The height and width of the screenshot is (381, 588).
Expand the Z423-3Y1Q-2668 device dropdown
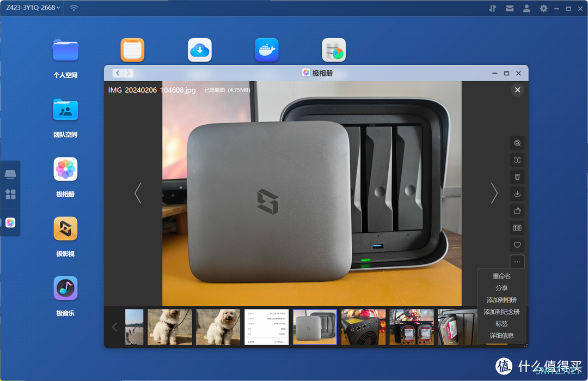(33, 8)
